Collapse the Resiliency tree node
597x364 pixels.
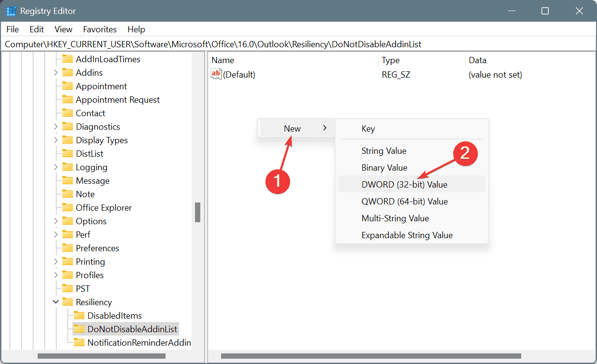pos(56,302)
